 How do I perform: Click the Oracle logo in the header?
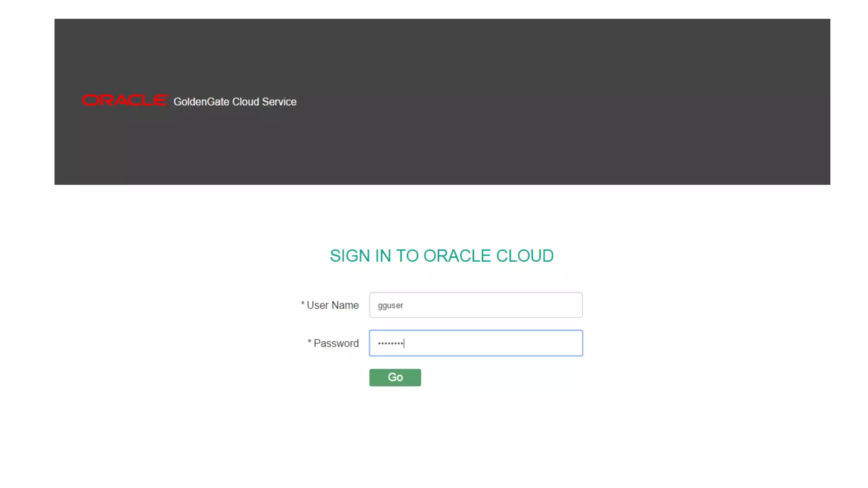(x=125, y=100)
